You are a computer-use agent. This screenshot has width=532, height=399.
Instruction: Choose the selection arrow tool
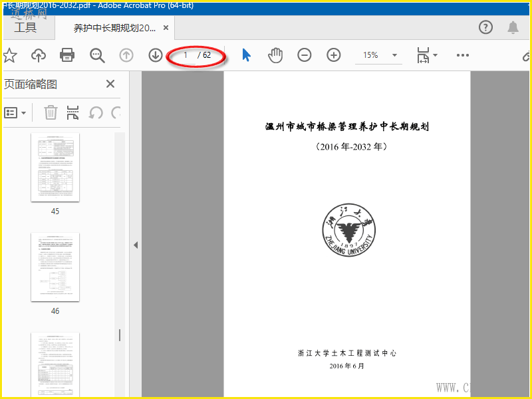pyautogui.click(x=246, y=55)
